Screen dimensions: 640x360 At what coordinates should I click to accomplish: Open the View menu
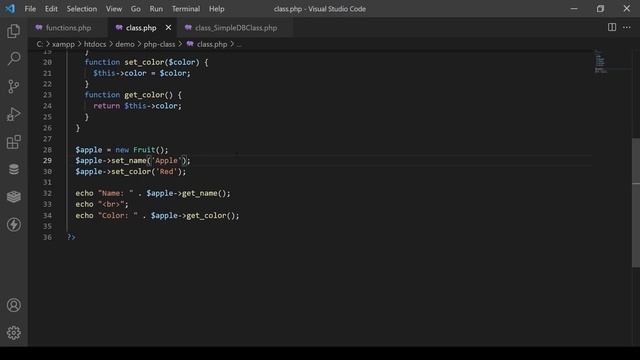tap(114, 9)
